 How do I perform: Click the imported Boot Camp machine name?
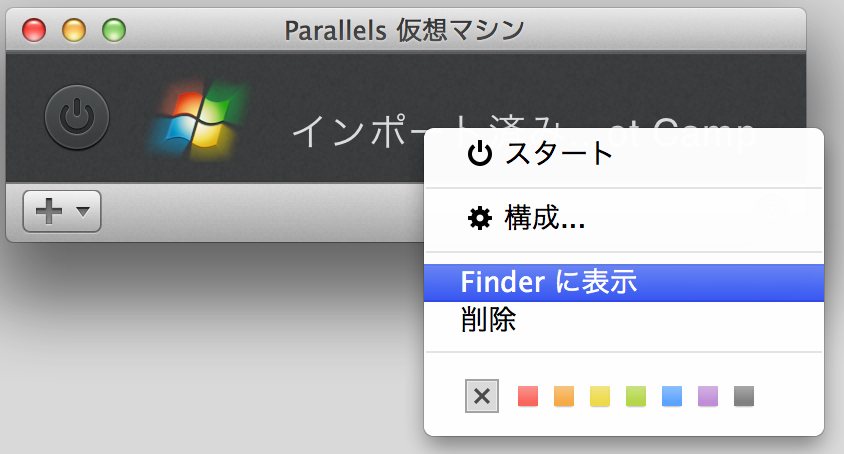coord(360,130)
